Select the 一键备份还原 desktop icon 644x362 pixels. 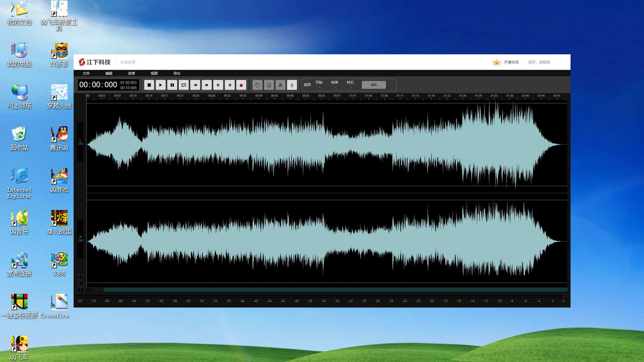pos(19,306)
